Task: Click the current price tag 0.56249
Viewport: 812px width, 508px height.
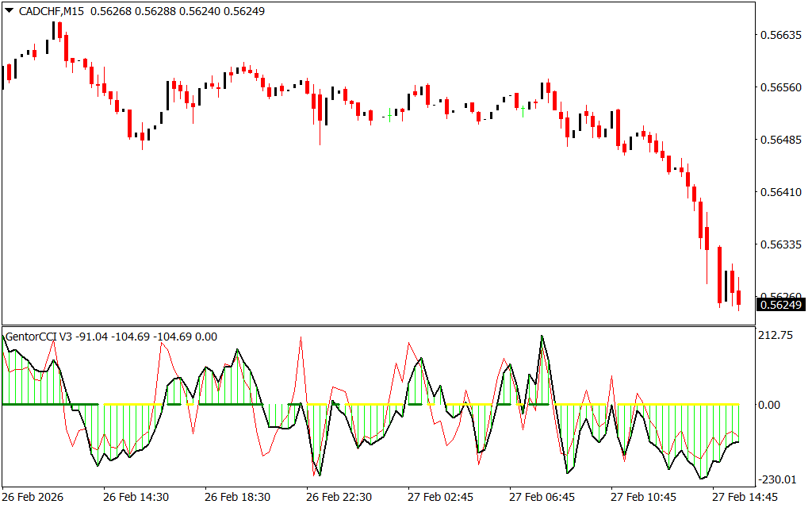Action: pyautogui.click(x=782, y=304)
